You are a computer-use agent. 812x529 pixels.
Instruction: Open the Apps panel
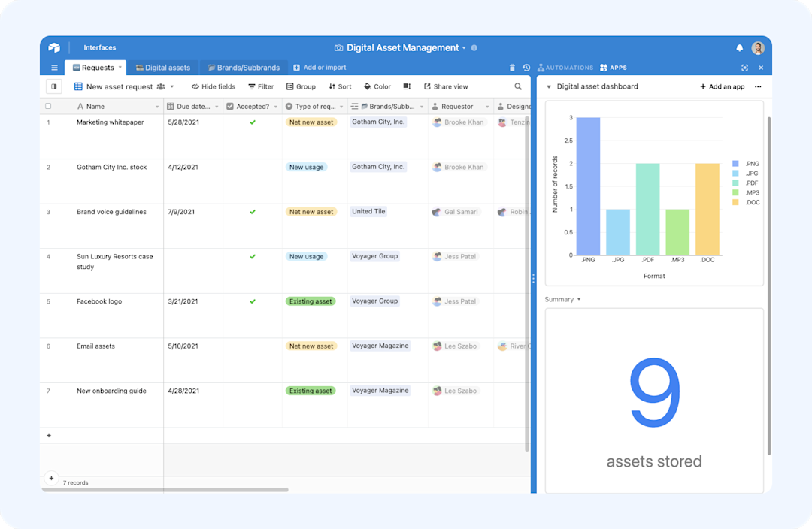[x=614, y=68]
